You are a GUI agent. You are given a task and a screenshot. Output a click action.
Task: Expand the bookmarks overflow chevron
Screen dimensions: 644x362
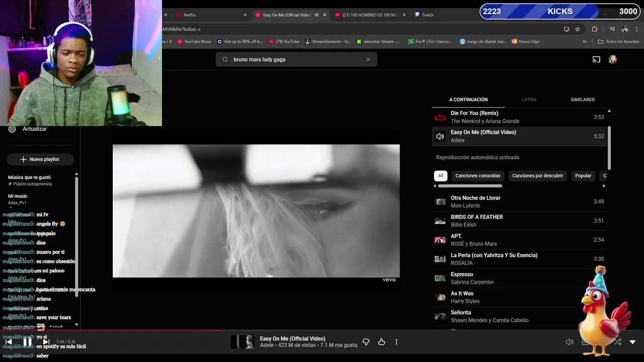pyautogui.click(x=584, y=41)
